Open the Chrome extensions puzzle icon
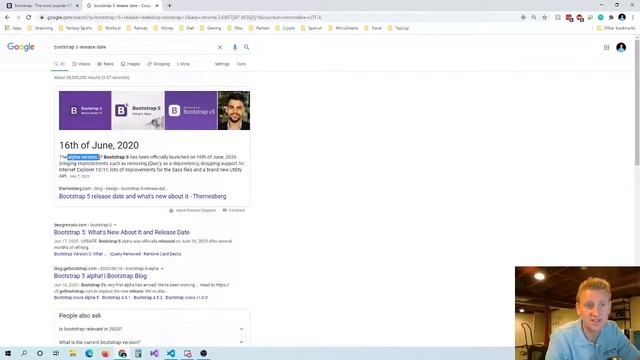The height and width of the screenshot is (360, 640). click(x=611, y=18)
